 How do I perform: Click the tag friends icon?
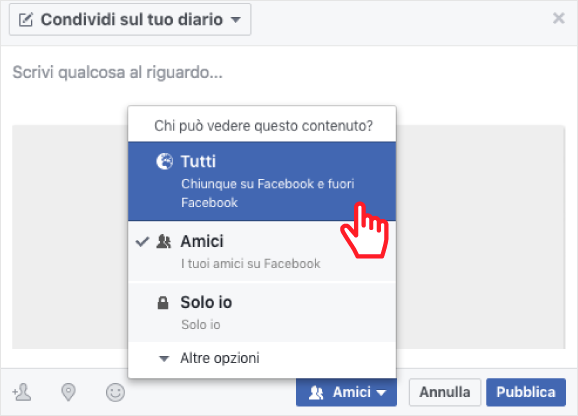[22, 392]
